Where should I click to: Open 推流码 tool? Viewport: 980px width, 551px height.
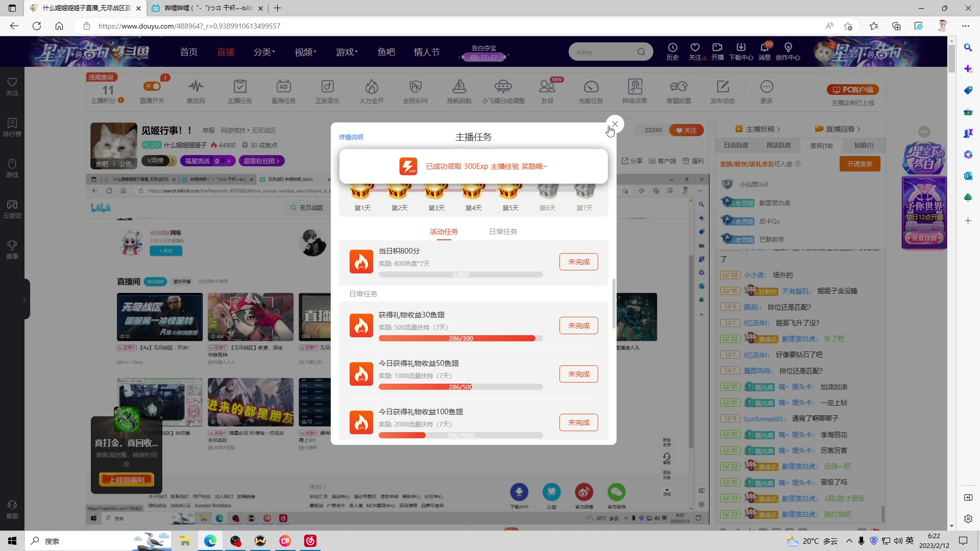pos(195,92)
